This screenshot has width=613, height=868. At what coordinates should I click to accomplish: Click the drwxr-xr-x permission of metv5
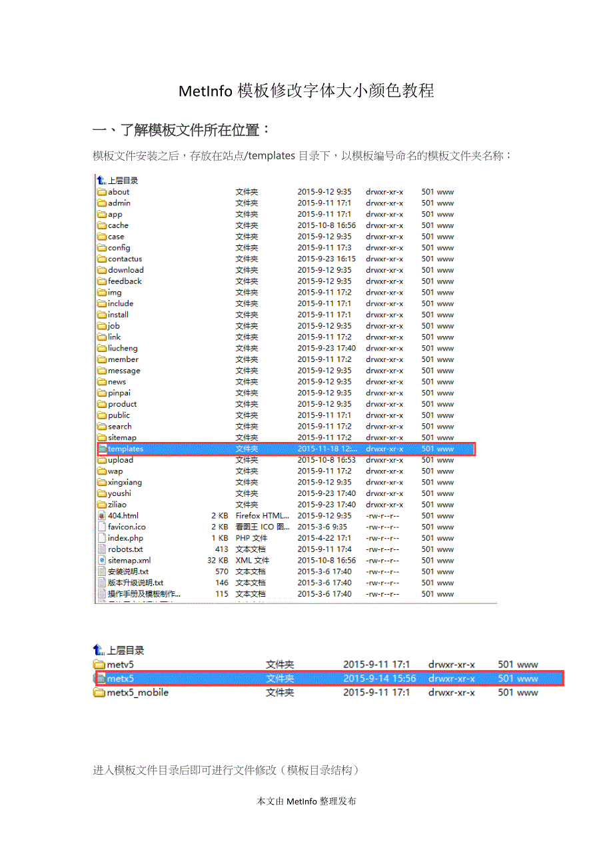[452, 665]
